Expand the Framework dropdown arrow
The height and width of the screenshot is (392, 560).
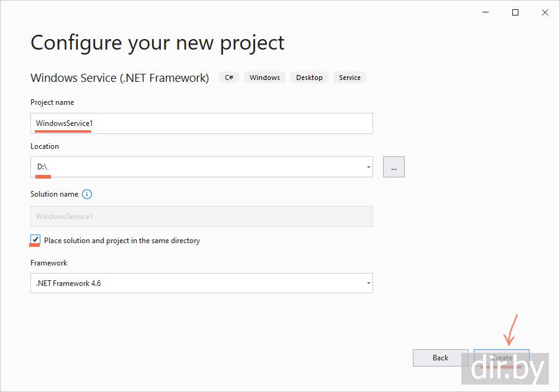click(x=368, y=283)
